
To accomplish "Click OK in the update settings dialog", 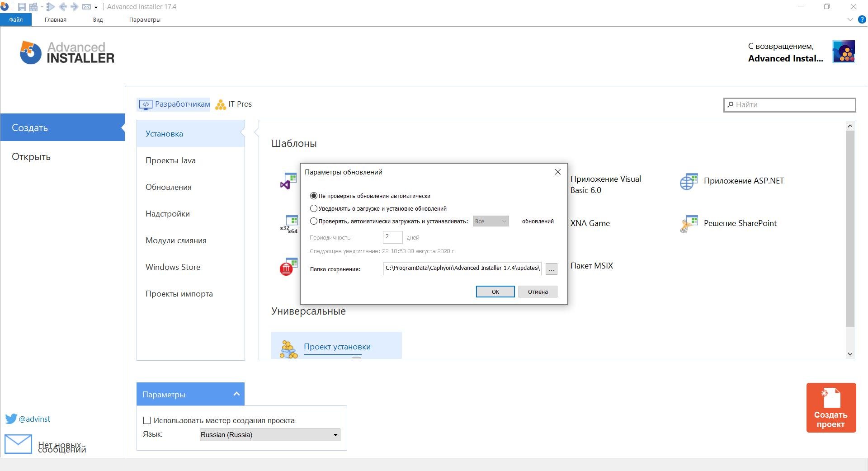I will pos(495,292).
